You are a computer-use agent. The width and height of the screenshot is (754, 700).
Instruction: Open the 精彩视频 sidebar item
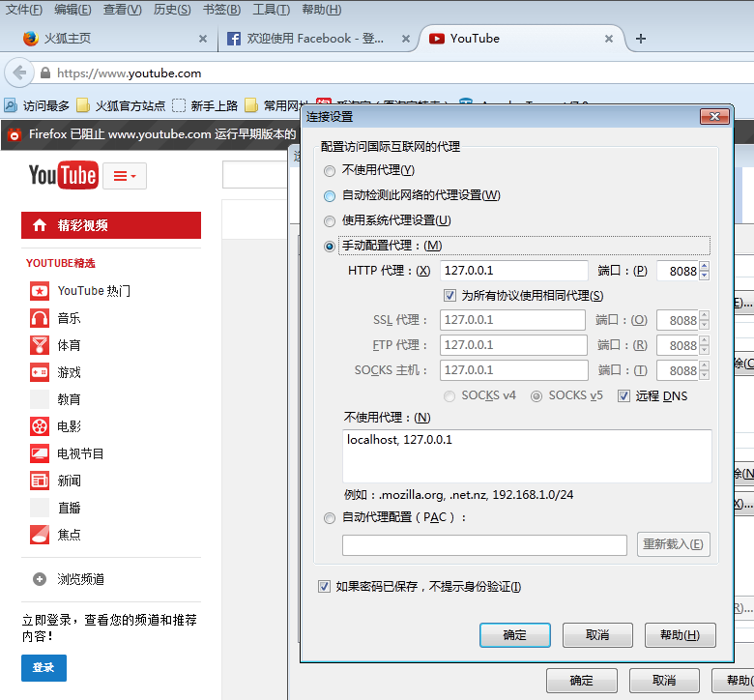click(x=111, y=225)
